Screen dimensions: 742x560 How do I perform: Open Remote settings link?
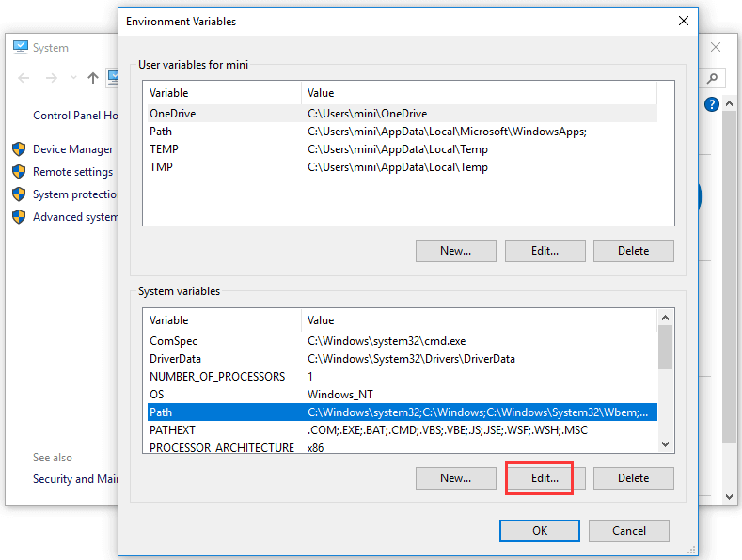(x=72, y=172)
